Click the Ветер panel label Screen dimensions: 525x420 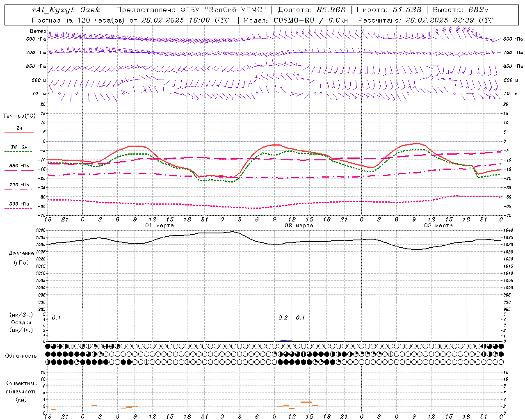(x=38, y=31)
